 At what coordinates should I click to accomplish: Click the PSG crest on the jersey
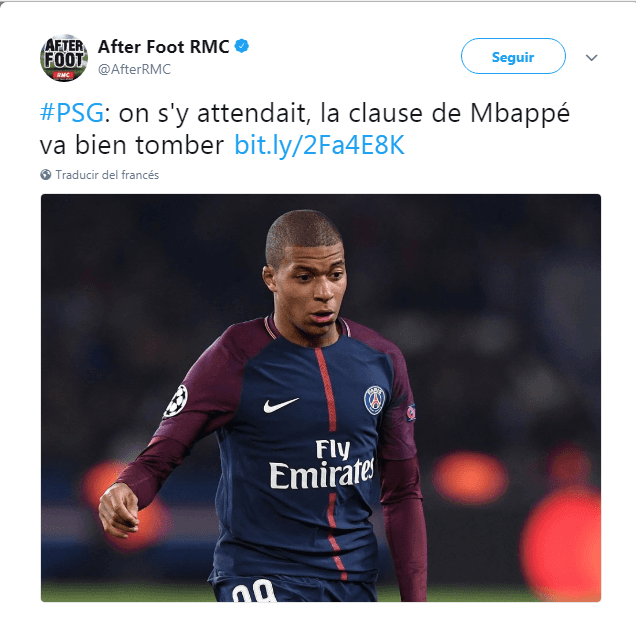374,400
